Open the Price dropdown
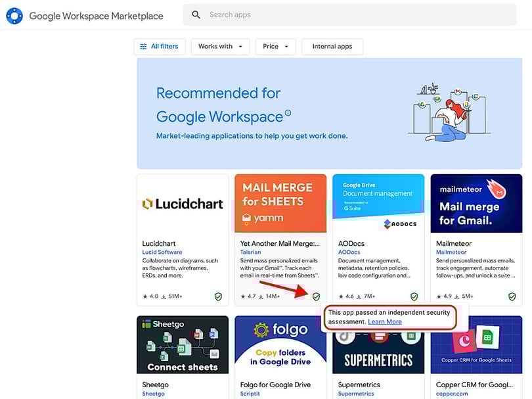Image resolution: width=532 pixels, height=399 pixels. tap(275, 47)
